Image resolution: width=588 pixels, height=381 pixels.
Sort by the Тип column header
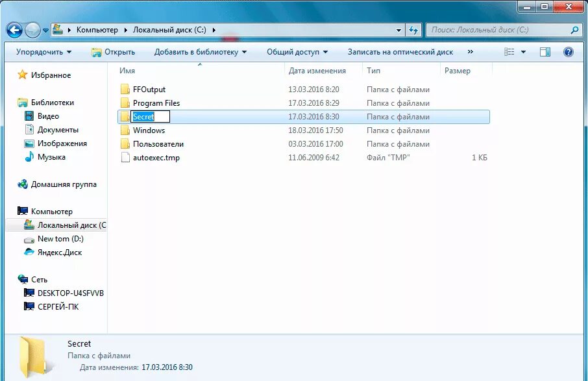(x=373, y=71)
